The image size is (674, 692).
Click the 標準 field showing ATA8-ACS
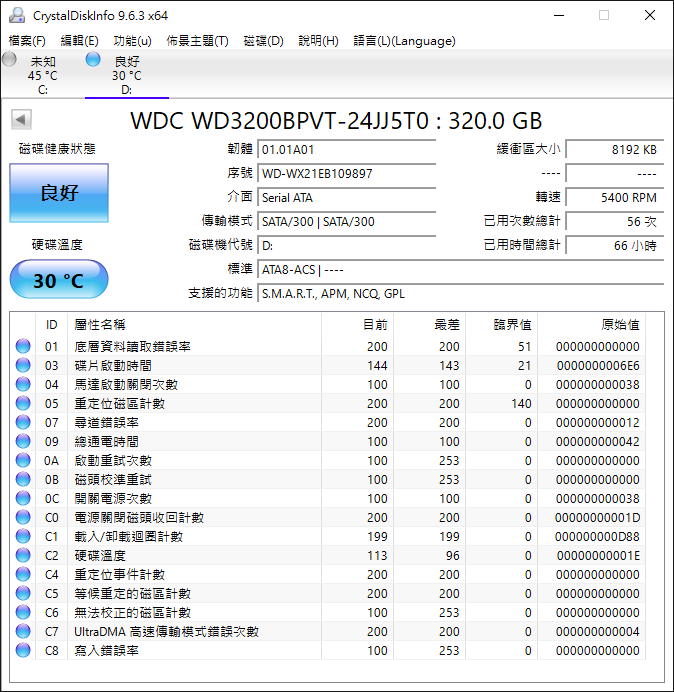(460, 269)
